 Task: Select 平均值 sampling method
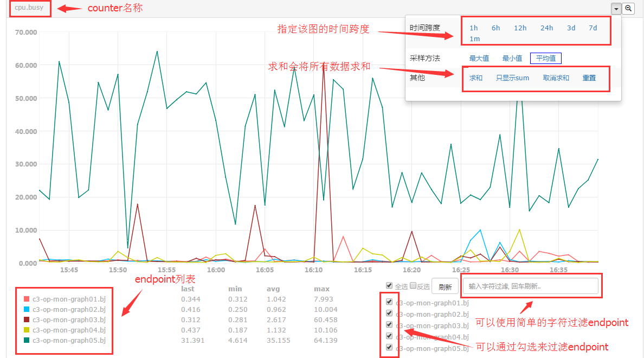(x=546, y=59)
